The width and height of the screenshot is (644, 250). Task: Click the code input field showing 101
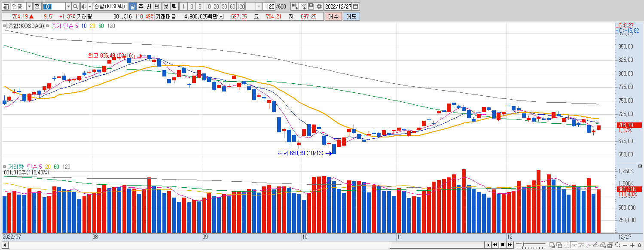54,6
